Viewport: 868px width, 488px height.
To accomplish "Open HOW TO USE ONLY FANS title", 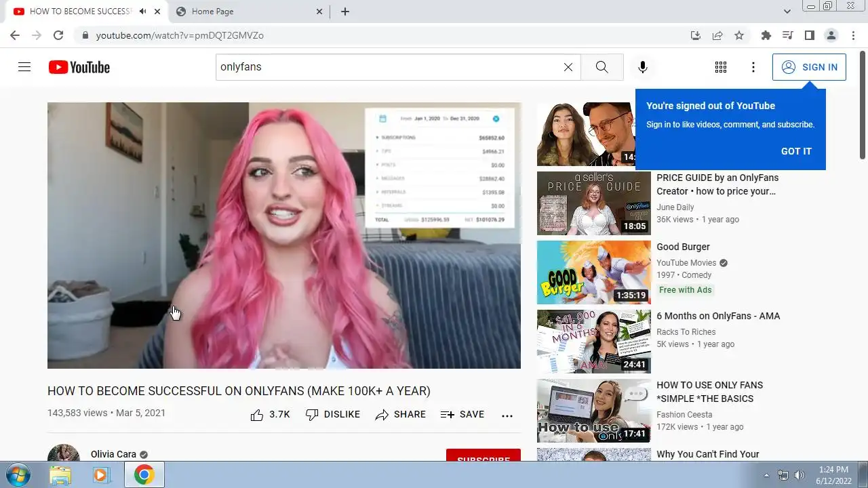I will point(709,392).
